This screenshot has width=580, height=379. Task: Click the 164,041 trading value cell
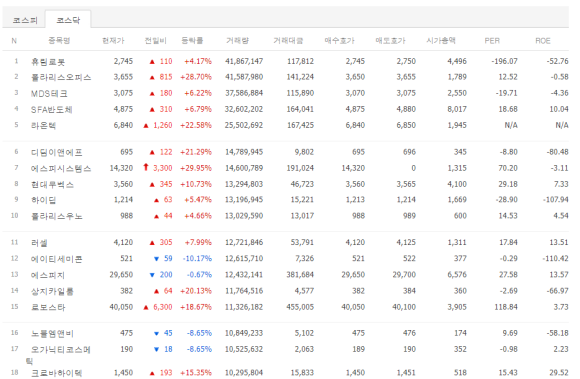pyautogui.click(x=300, y=109)
